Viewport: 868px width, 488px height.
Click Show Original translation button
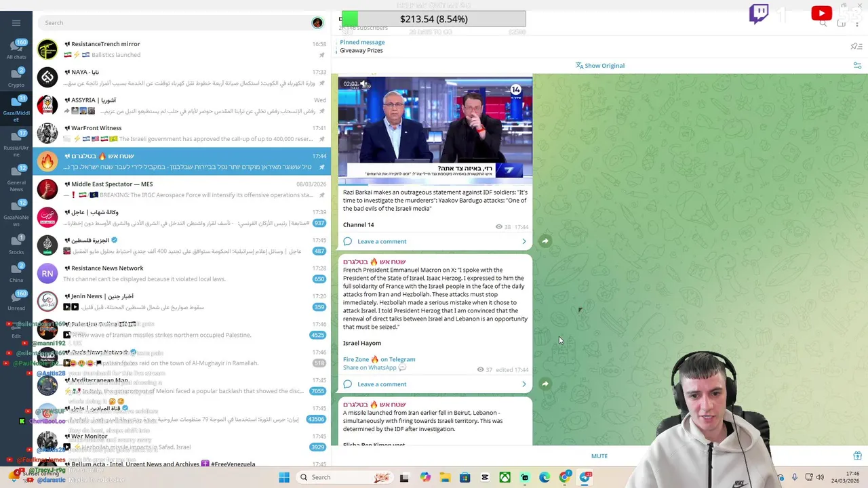[x=600, y=66]
